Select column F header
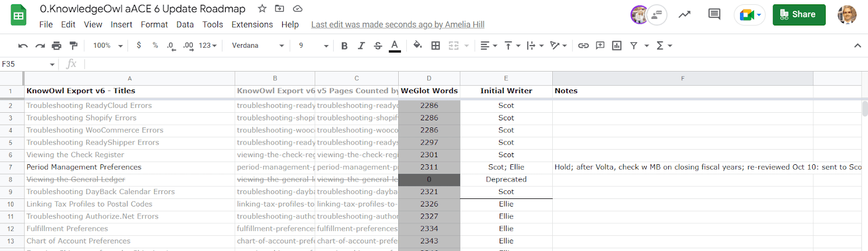868x251 pixels. pos(682,79)
